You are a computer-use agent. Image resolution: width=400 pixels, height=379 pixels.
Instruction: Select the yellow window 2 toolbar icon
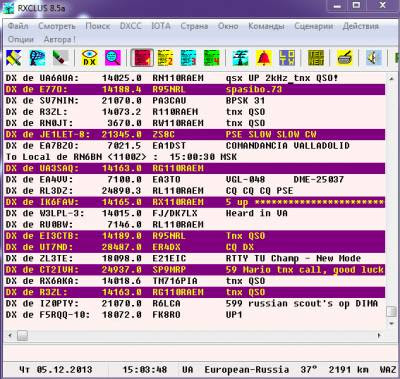coord(165,58)
